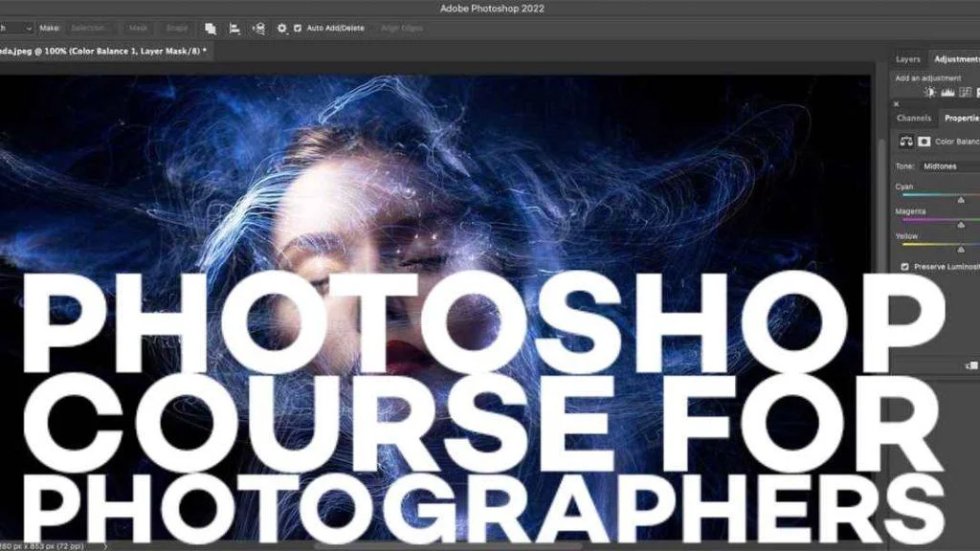This screenshot has width=980, height=551.
Task: Click the Make Shape button
Action: pos(176,29)
